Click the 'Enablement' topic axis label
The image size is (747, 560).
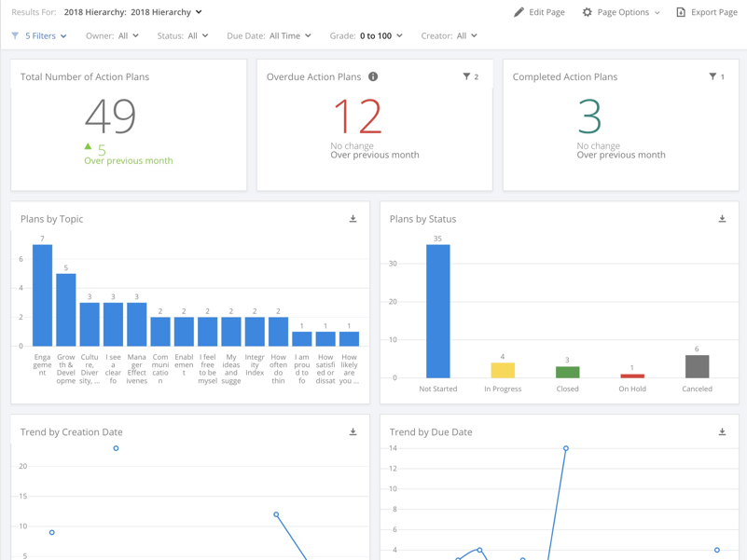coord(184,364)
